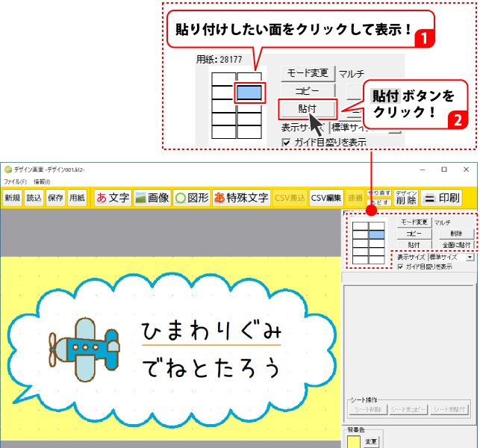Maximize the デザイン画面 window
Image resolution: width=480 pixels, height=448 pixels.
point(444,169)
